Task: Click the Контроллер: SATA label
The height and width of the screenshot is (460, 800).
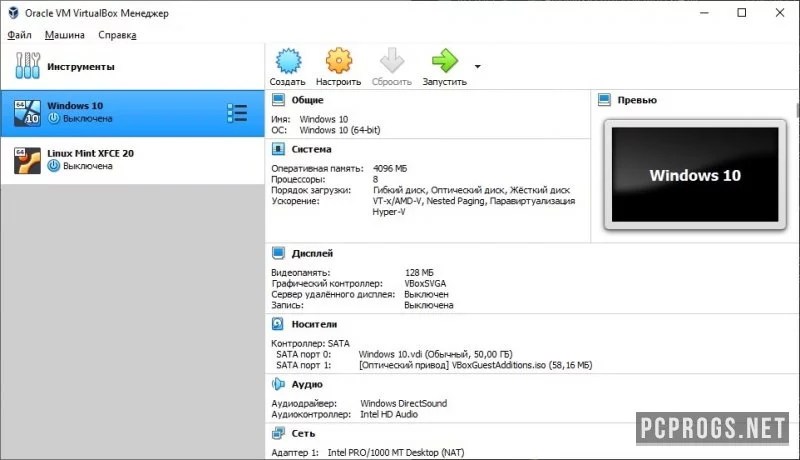Action: [310, 343]
